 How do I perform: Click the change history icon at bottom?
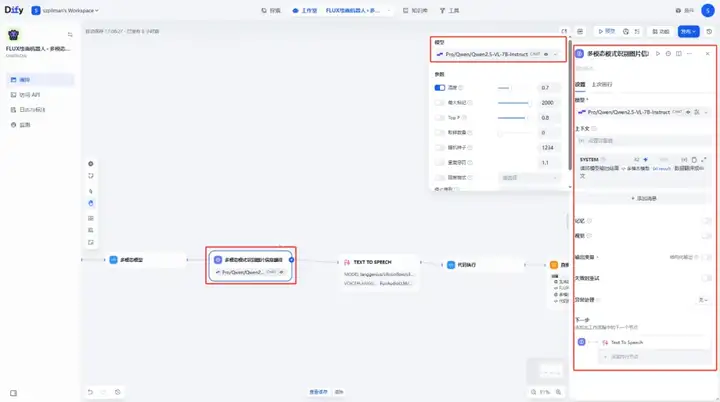(x=118, y=392)
